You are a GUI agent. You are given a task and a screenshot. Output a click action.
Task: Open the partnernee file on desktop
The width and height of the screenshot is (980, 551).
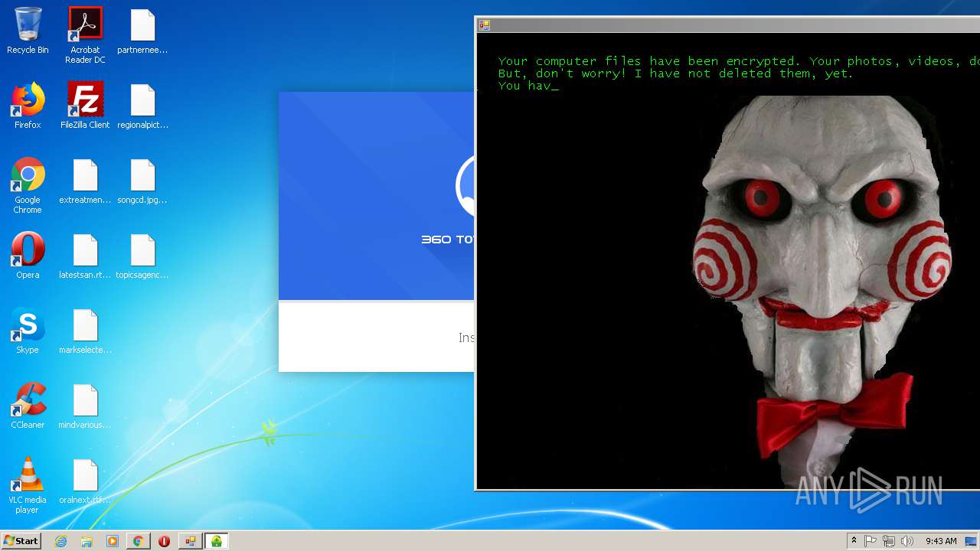pos(142,31)
